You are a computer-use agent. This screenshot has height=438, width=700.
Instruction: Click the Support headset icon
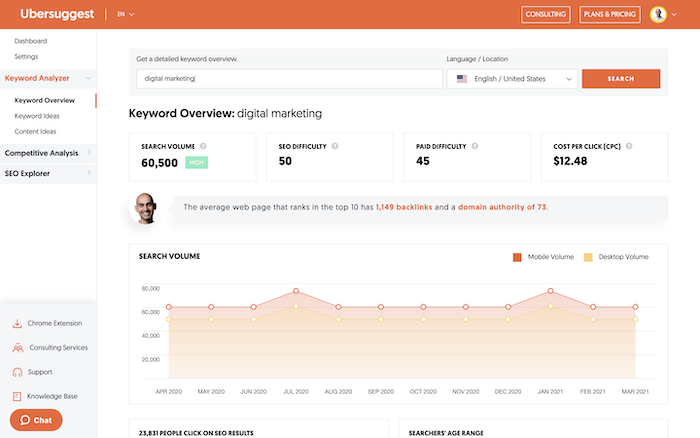click(17, 372)
